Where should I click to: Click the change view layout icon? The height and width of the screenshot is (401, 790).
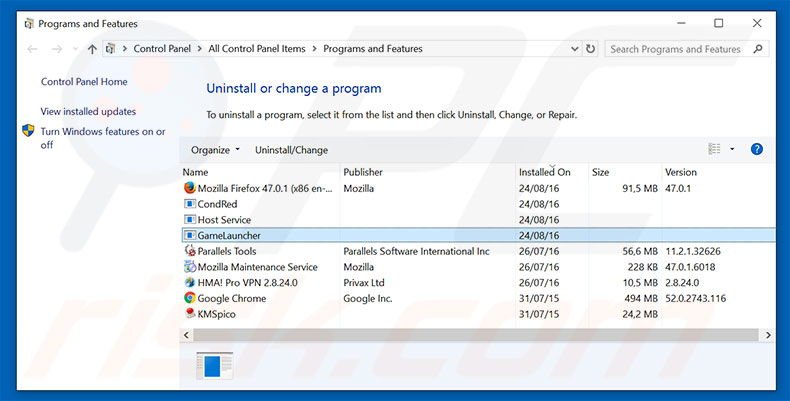714,149
